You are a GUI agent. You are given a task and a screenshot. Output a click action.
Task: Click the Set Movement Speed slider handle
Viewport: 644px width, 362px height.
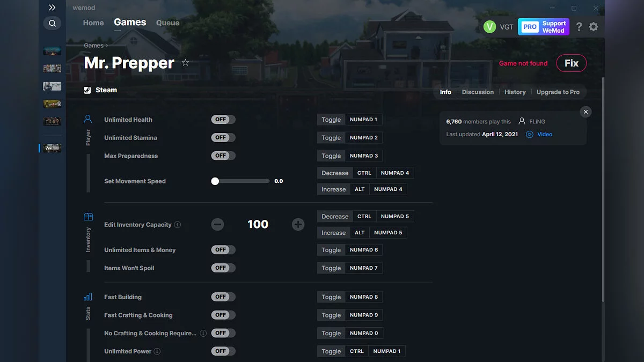215,181
